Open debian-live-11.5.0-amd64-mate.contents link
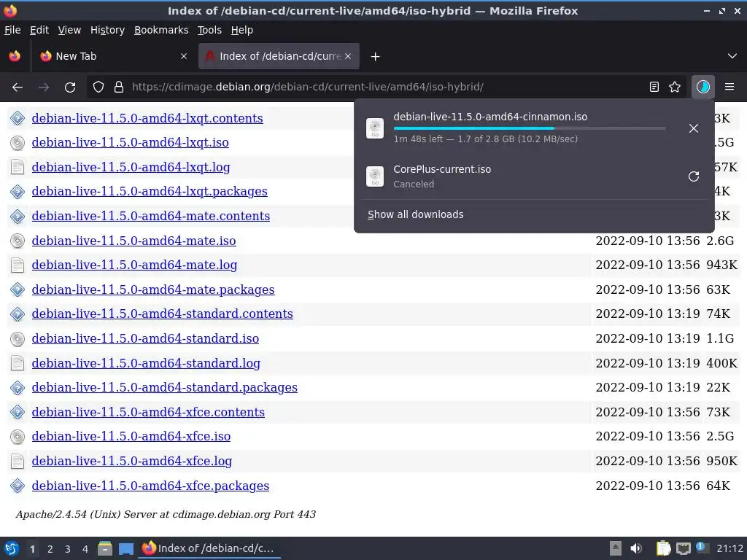 [x=150, y=216]
